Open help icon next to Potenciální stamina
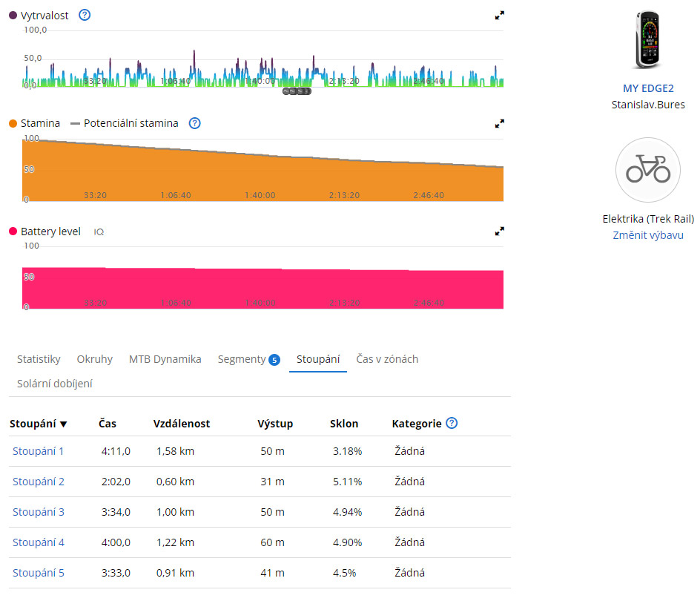 [x=194, y=123]
